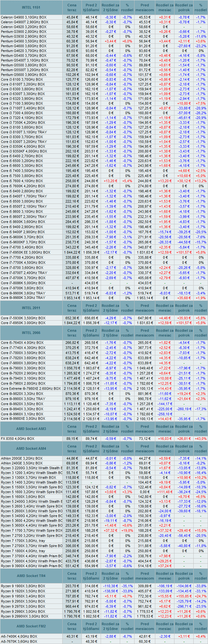Image resolution: width=208 pixels, height=644 pixels.
Task: Click the Ryzen 9 2990WX 3,0GHz BOX name
Action: pyautogui.click(x=25, y=616)
